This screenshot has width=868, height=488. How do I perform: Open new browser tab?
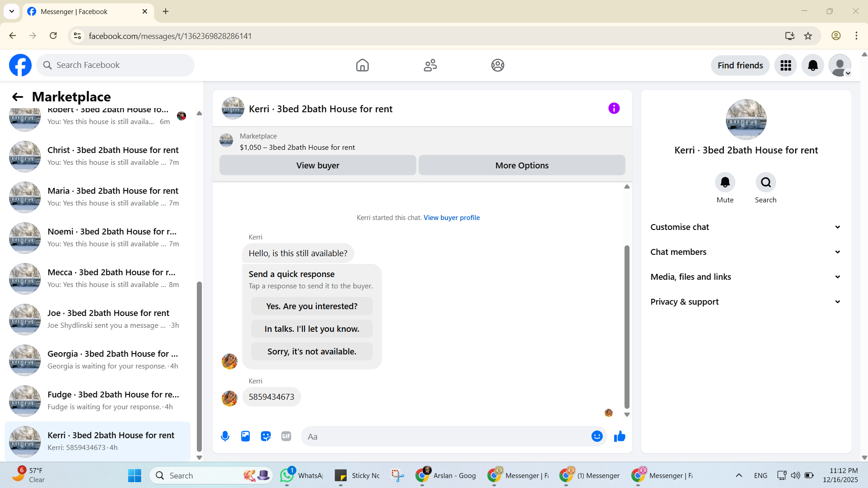tap(166, 11)
